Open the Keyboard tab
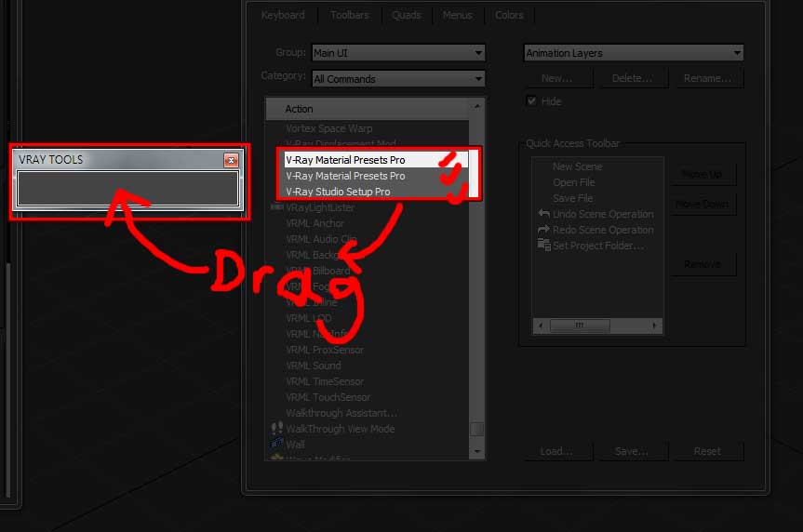The width and height of the screenshot is (803, 532). tap(283, 16)
